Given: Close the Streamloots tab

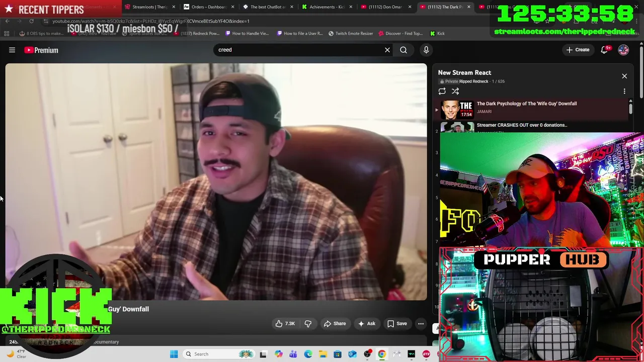Looking at the screenshot, I should pos(174,7).
